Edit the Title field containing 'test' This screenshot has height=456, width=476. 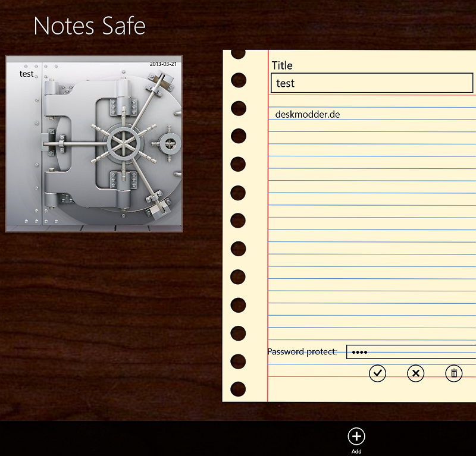click(372, 83)
